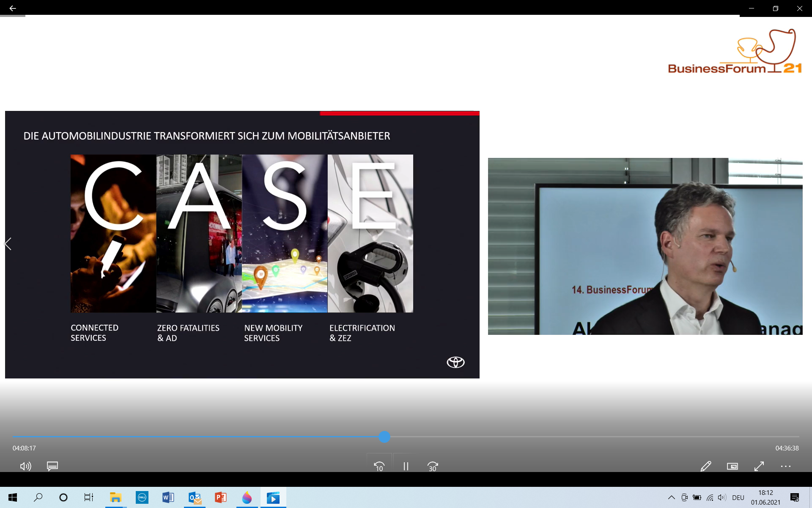Viewport: 812px width, 508px height.
Task: Open Outlook from the taskbar
Action: click(x=195, y=497)
